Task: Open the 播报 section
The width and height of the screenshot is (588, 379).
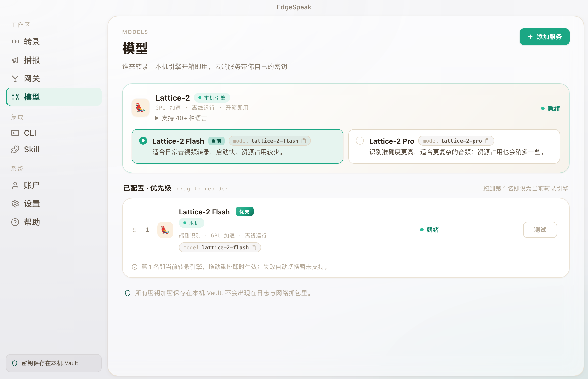Action: pyautogui.click(x=54, y=60)
